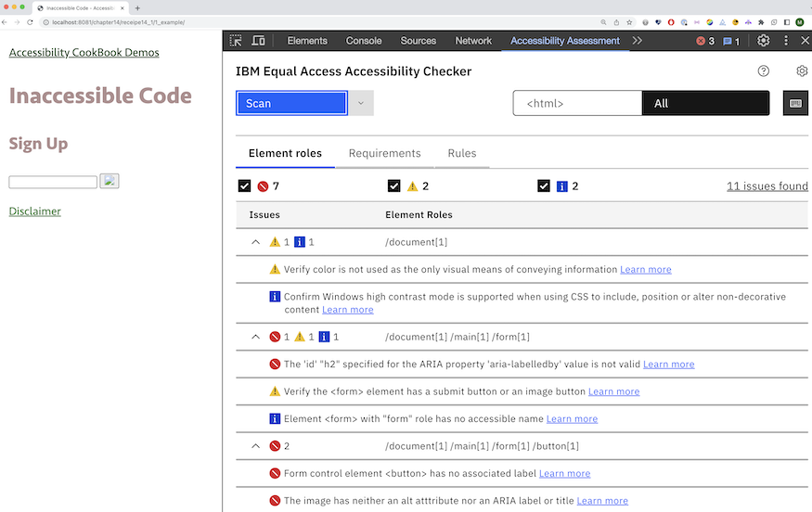
Task: Open the browser profile avatar
Action: coord(800,22)
